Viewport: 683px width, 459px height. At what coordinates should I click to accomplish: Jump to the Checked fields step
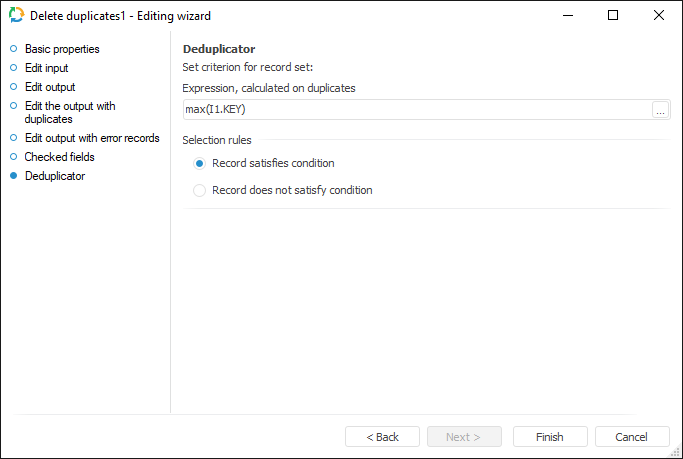[x=60, y=157]
